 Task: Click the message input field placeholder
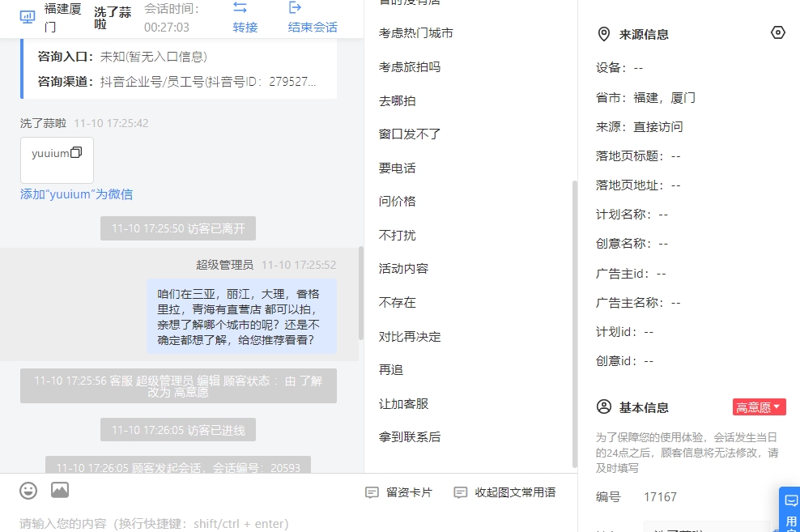pyautogui.click(x=154, y=524)
